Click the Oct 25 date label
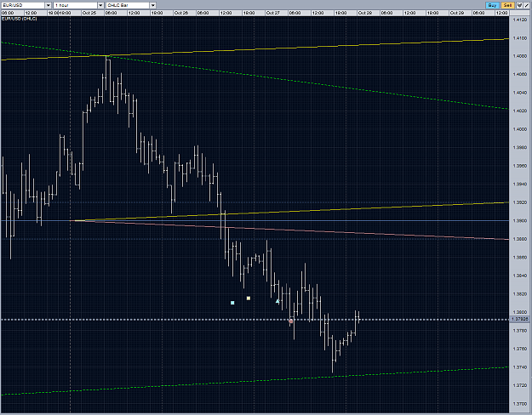The height and width of the screenshot is (415, 532). tap(89, 13)
